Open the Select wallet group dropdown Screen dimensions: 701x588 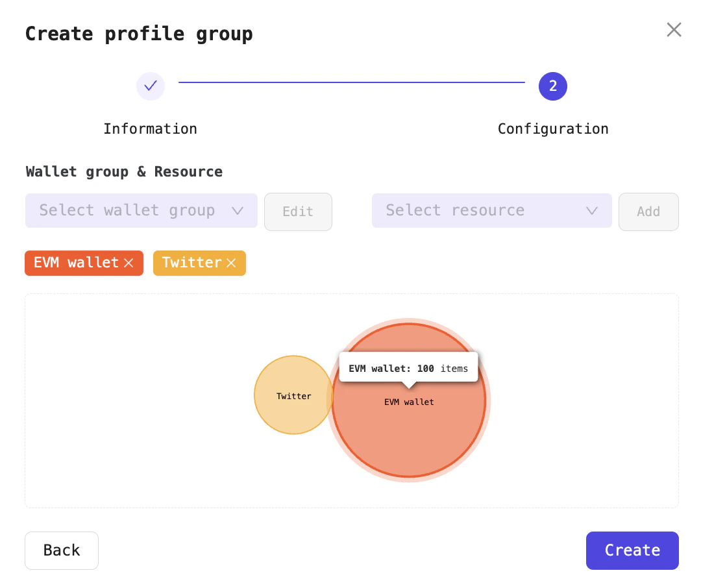point(141,210)
